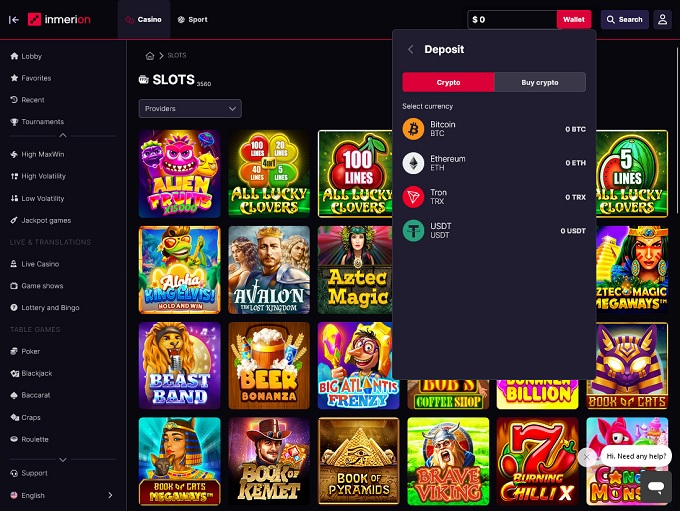The height and width of the screenshot is (511, 680).
Task: Switch to the Buy crypto tab
Action: (540, 82)
